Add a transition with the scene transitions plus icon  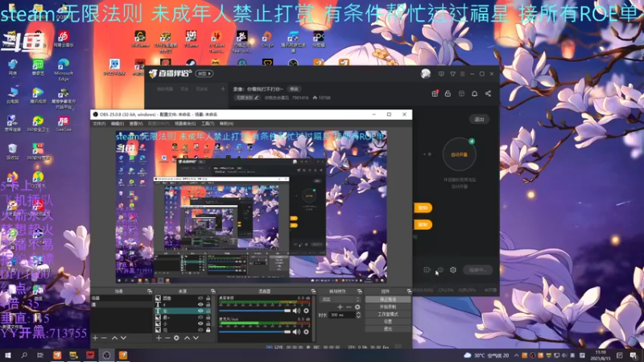(340, 306)
